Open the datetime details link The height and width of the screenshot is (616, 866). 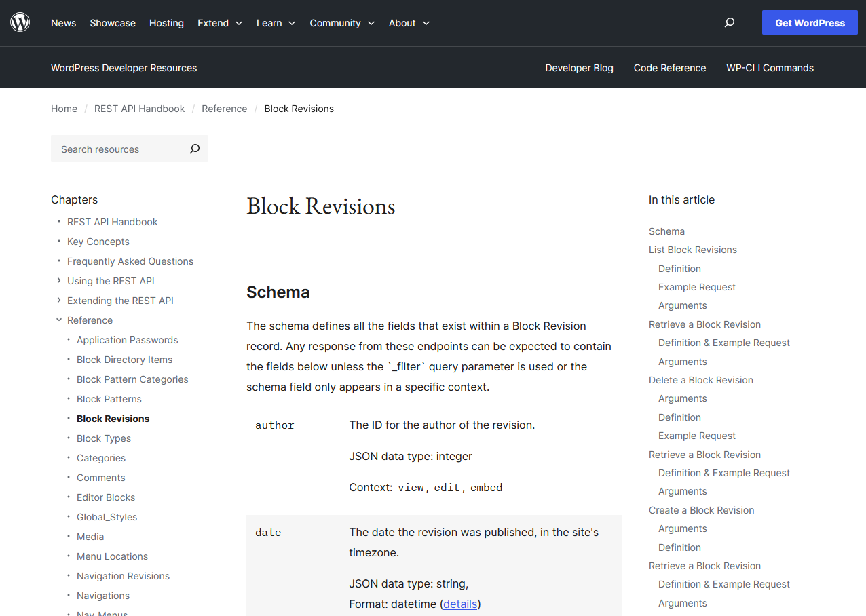460,604
